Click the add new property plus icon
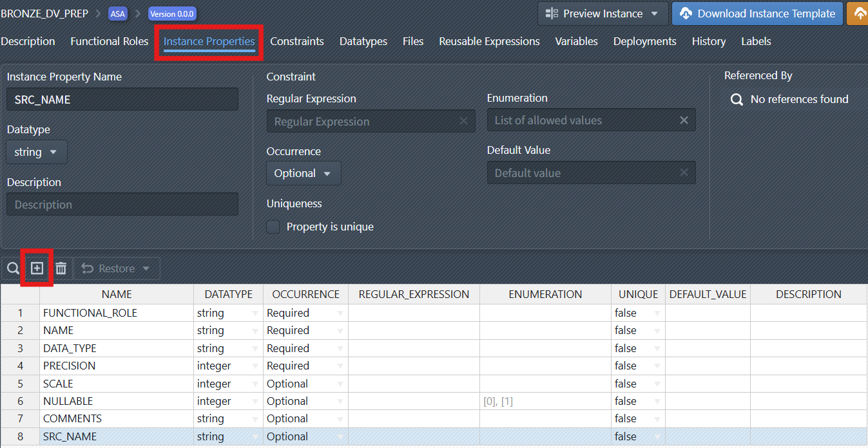This screenshot has width=868, height=448. pyautogui.click(x=37, y=268)
